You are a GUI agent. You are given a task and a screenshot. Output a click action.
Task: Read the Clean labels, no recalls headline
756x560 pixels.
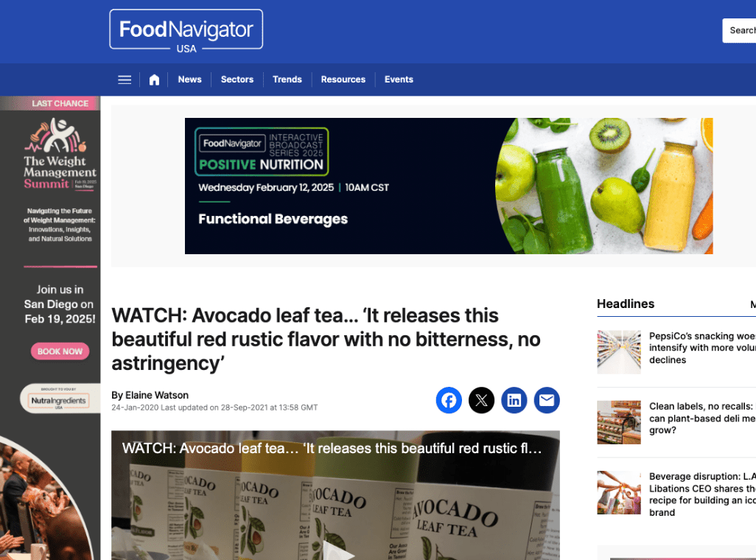click(x=701, y=418)
